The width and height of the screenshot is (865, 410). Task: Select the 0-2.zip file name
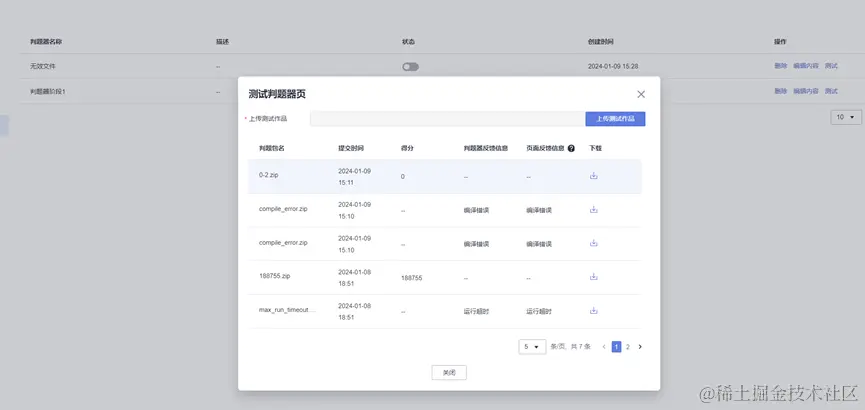coord(267,174)
